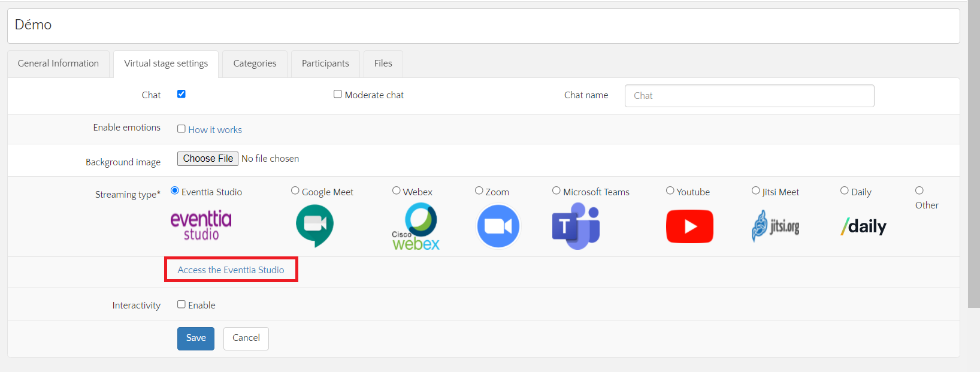The image size is (980, 372).
Task: Click the Jitsi.org logo
Action: point(775,226)
